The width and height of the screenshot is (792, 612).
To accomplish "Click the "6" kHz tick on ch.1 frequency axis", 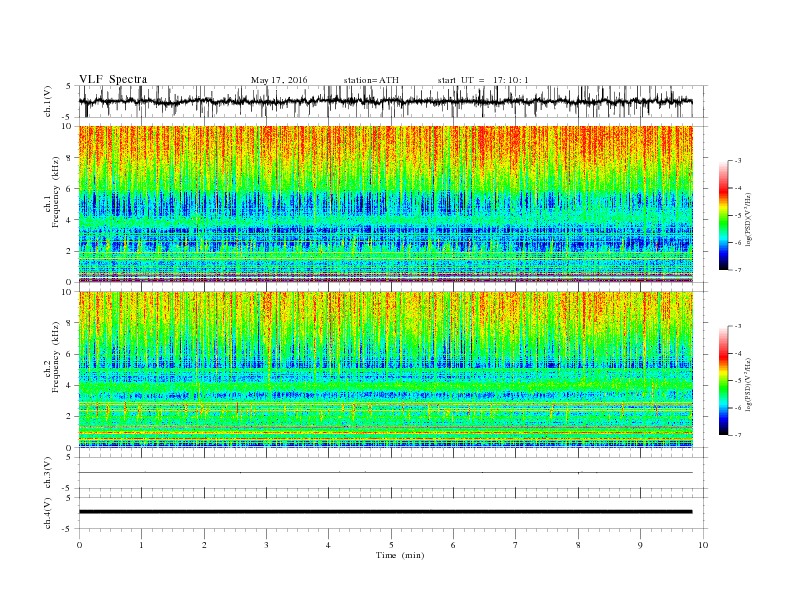I will 69,189.
